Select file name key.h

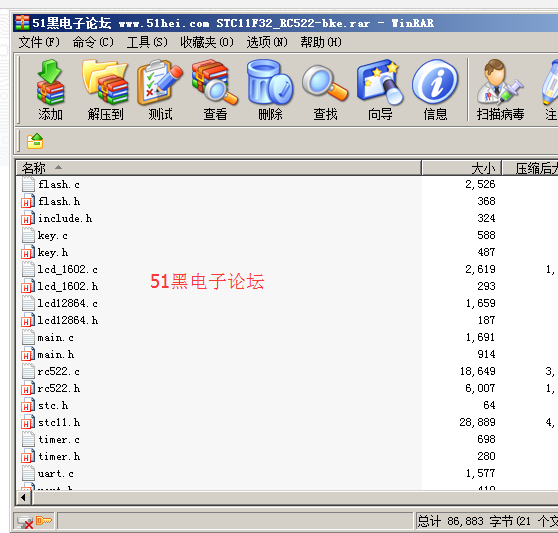[53, 253]
